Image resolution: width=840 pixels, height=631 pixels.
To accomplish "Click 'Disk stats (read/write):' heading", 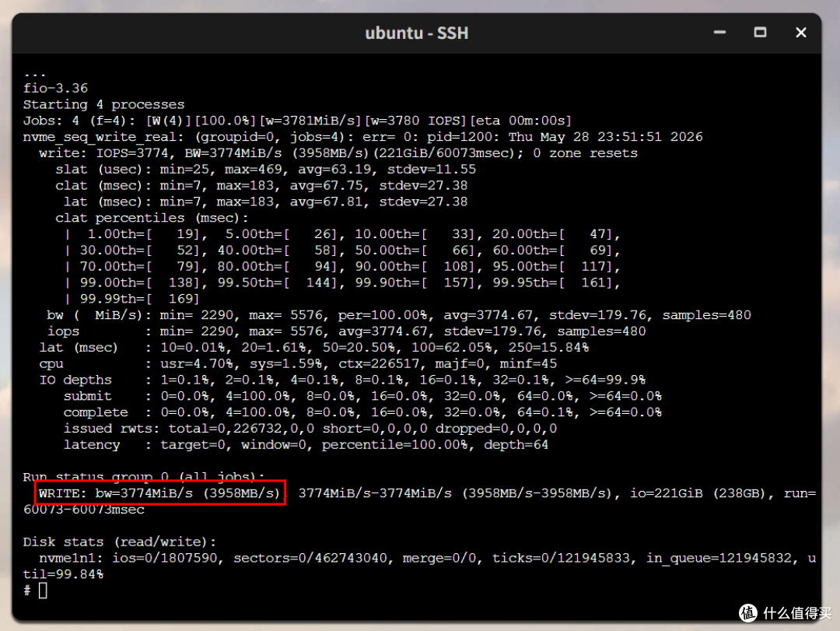I will point(120,542).
